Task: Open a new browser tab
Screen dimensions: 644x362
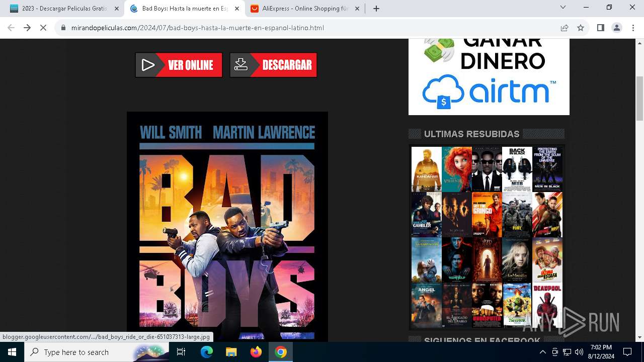Action: tap(376, 9)
